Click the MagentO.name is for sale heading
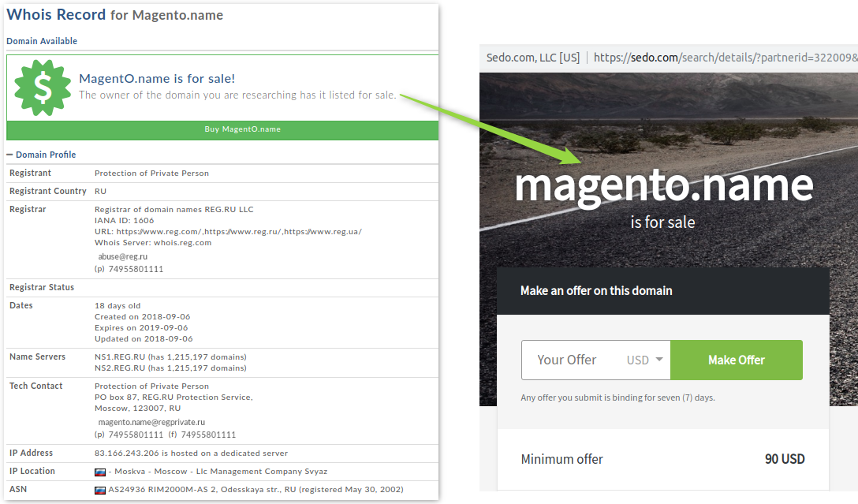858x504 pixels. click(x=157, y=78)
